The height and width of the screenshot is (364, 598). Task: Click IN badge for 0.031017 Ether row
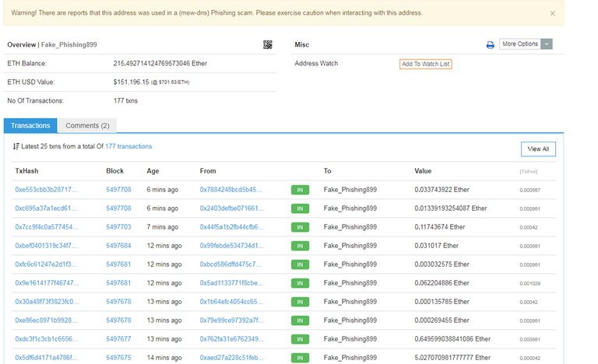(300, 246)
